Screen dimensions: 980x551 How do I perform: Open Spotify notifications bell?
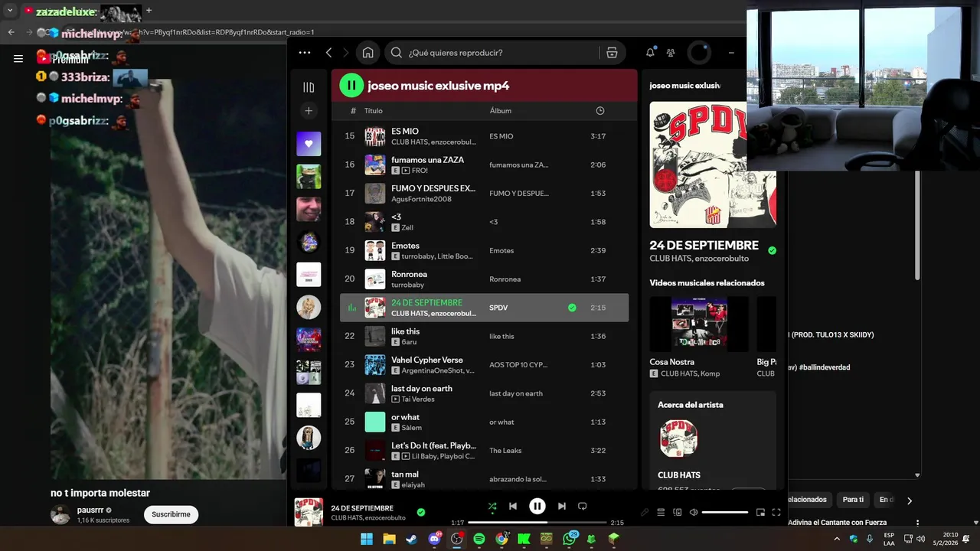pos(650,53)
